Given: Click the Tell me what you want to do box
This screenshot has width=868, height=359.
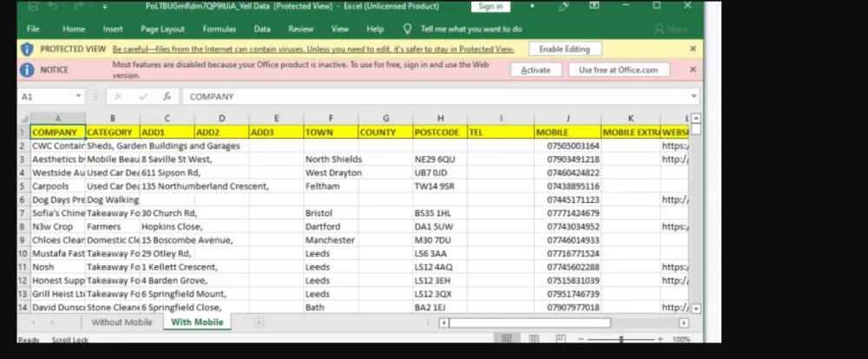Looking at the screenshot, I should coord(471,29).
